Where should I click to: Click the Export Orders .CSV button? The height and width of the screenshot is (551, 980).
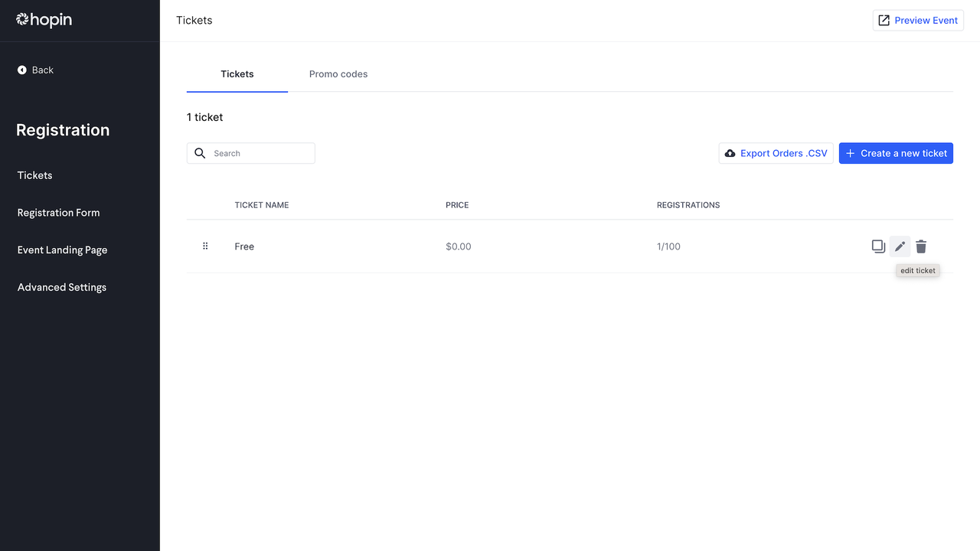[x=776, y=153]
